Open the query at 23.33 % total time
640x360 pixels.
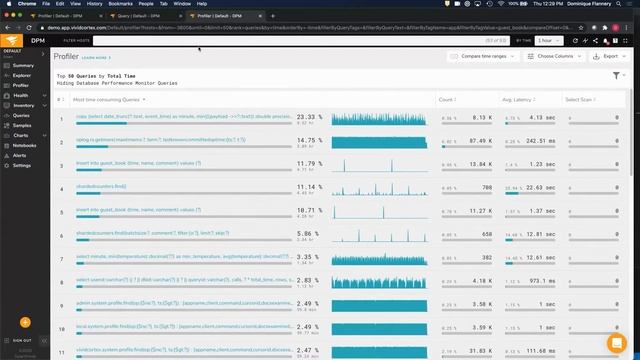click(184, 116)
